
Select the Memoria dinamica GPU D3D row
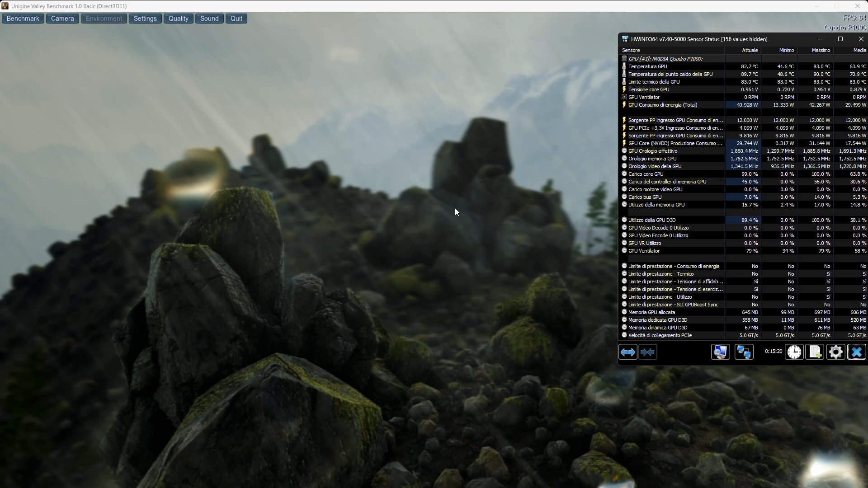pos(743,328)
